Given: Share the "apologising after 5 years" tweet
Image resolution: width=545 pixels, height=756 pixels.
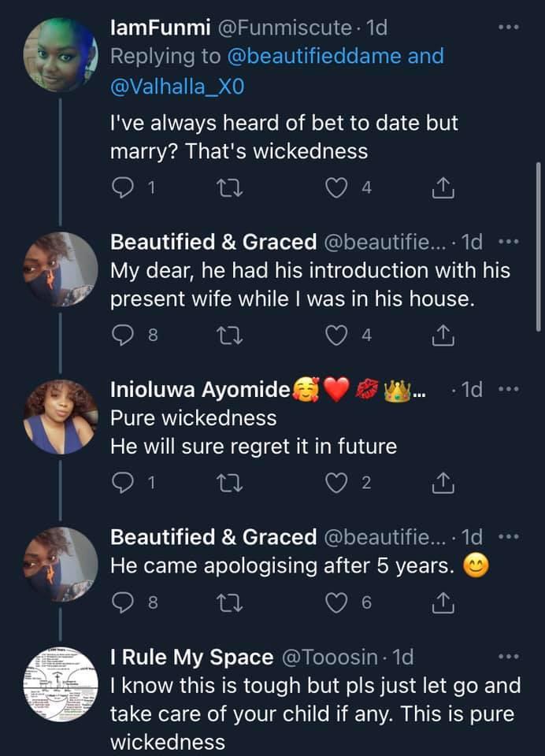Looking at the screenshot, I should 443,602.
